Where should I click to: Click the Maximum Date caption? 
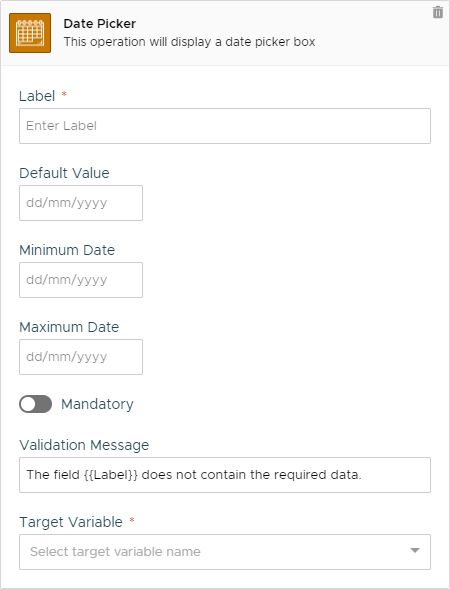(69, 327)
